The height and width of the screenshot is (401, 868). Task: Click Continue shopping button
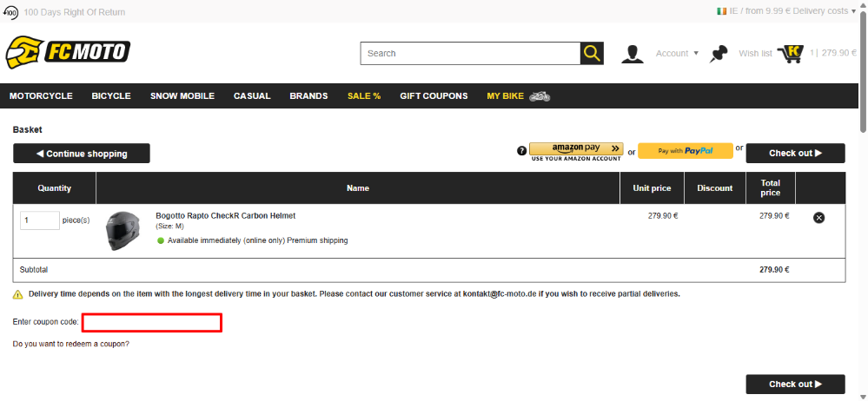click(82, 154)
